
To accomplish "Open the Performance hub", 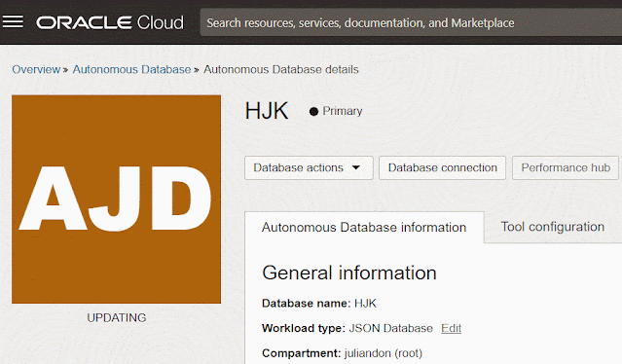I will tap(566, 167).
